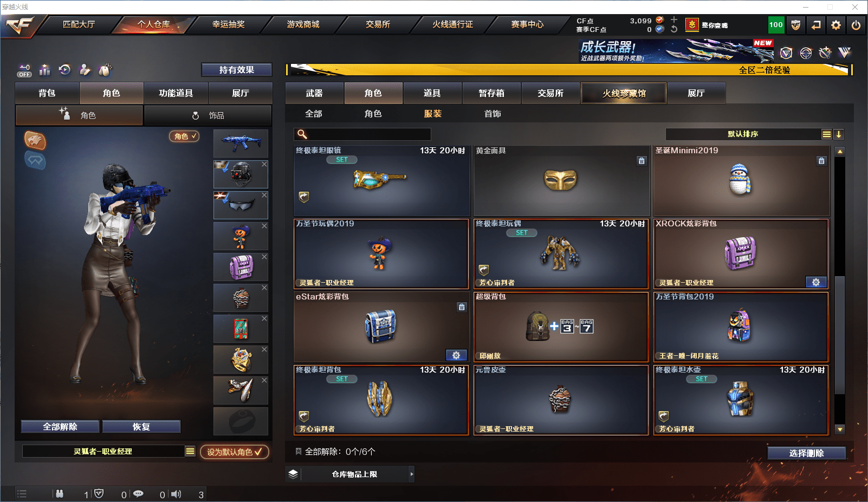Switch to the 火线珍藏馆 tab
The width and height of the screenshot is (868, 502).
[x=624, y=93]
